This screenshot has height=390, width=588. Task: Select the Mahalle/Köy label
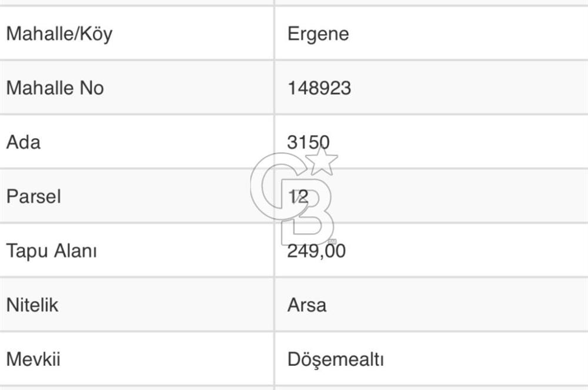(59, 34)
